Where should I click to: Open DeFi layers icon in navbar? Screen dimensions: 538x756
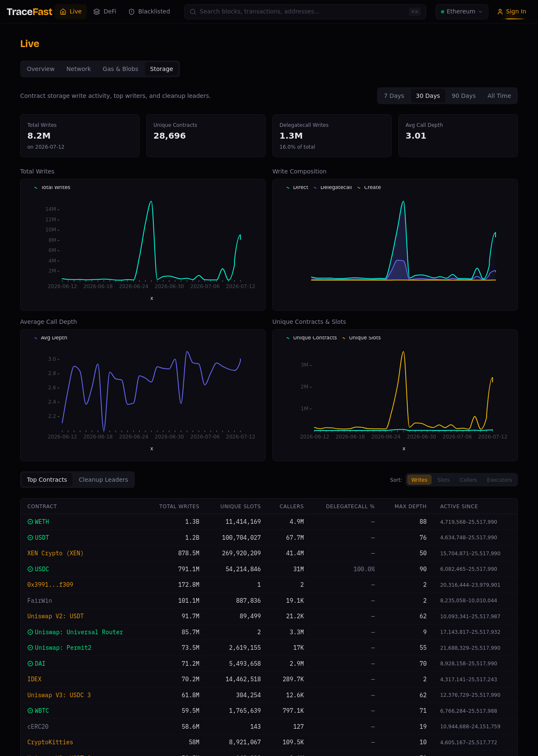pyautogui.click(x=97, y=12)
